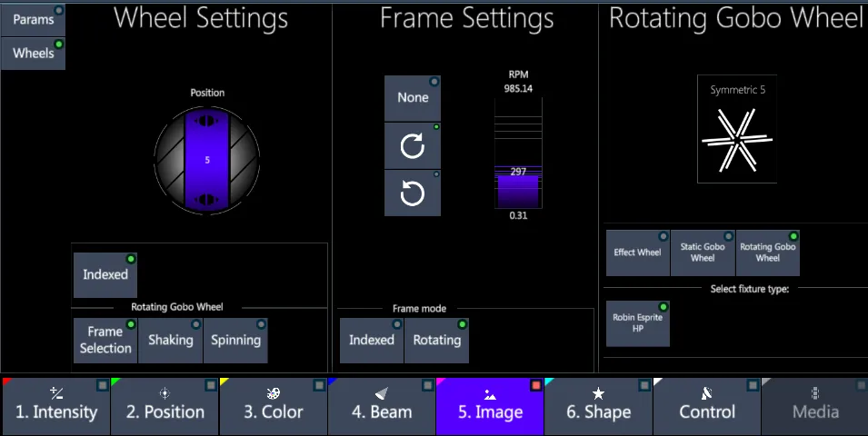Switch to 2. Position tab

(165, 407)
